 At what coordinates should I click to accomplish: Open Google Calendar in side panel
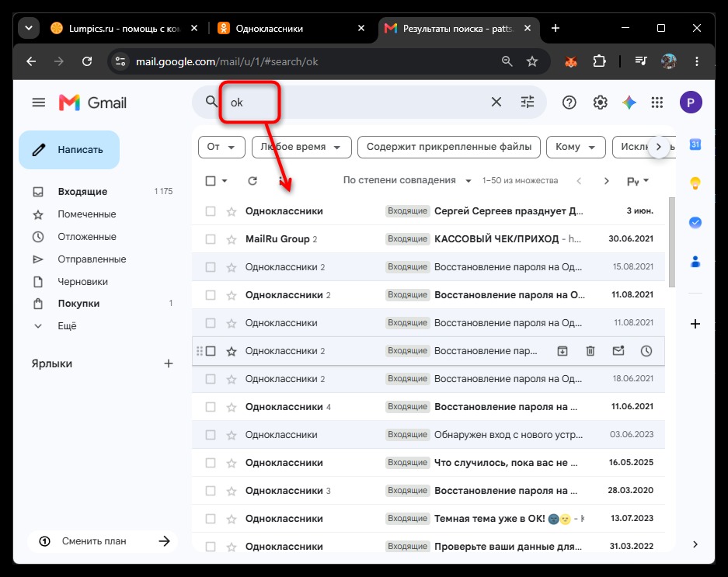click(695, 144)
